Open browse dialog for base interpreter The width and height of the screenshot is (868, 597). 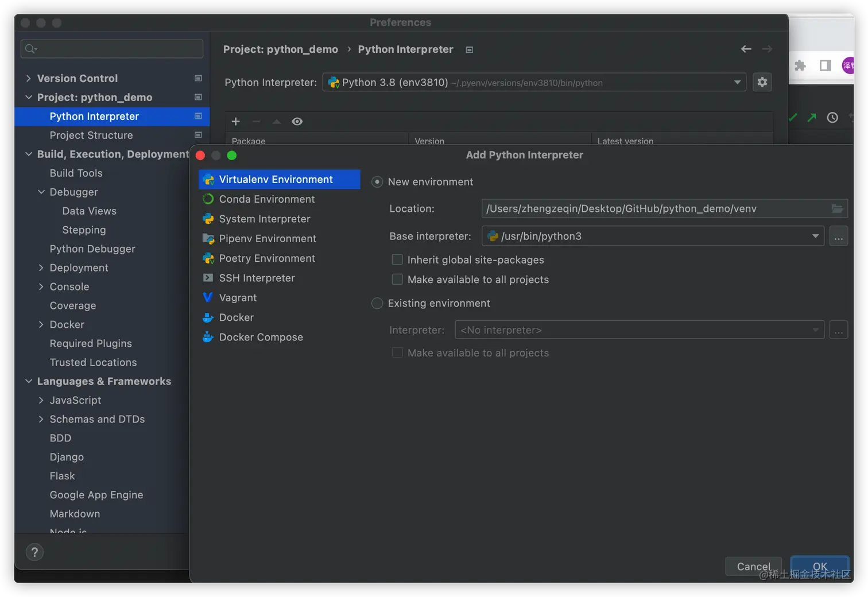[x=839, y=237]
